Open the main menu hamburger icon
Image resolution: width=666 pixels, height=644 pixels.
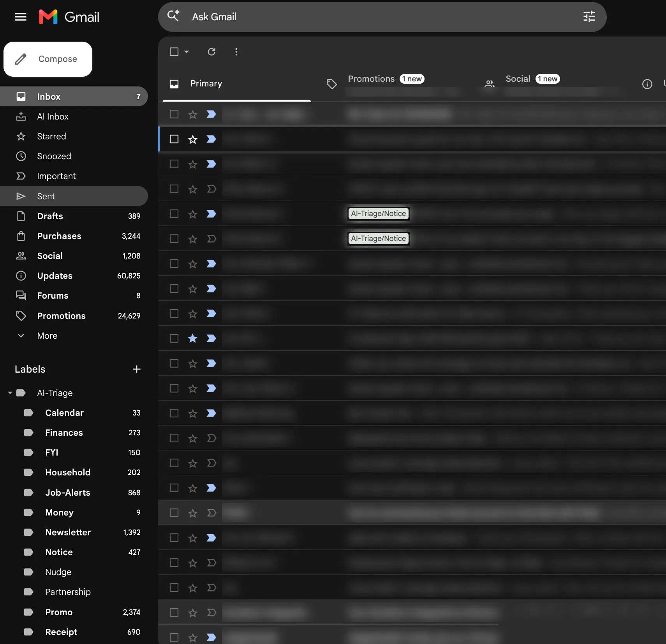point(21,17)
